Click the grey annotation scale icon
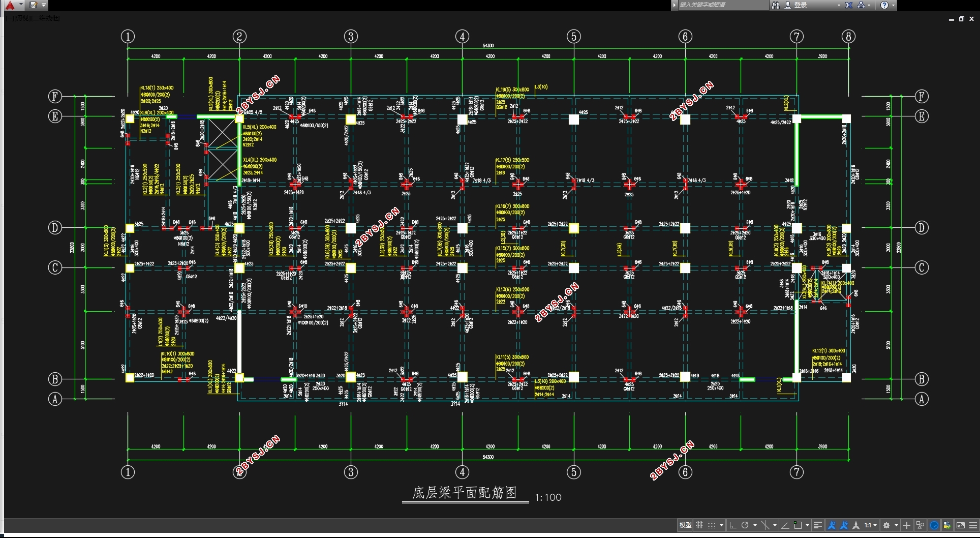This screenshot has width=980, height=538. (x=856, y=525)
